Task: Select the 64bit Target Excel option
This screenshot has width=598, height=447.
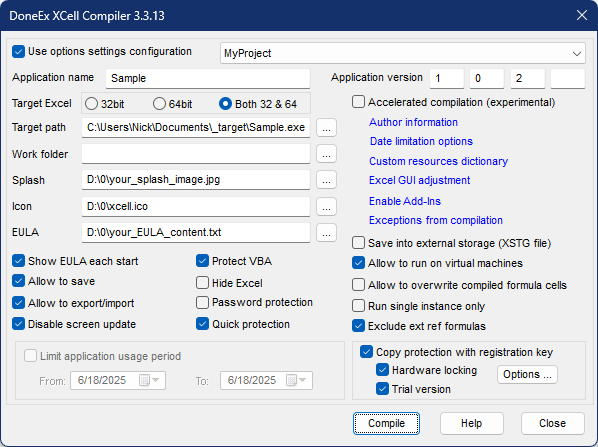Action: 159,104
